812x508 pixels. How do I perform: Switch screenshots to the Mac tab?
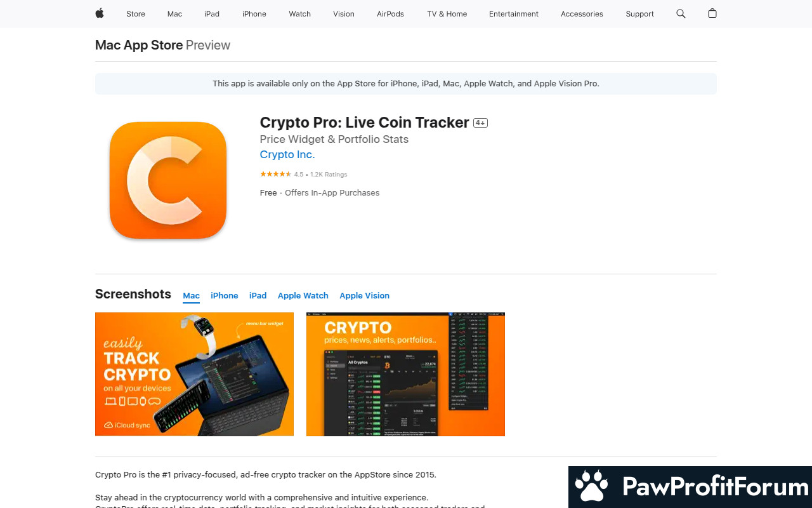click(191, 296)
